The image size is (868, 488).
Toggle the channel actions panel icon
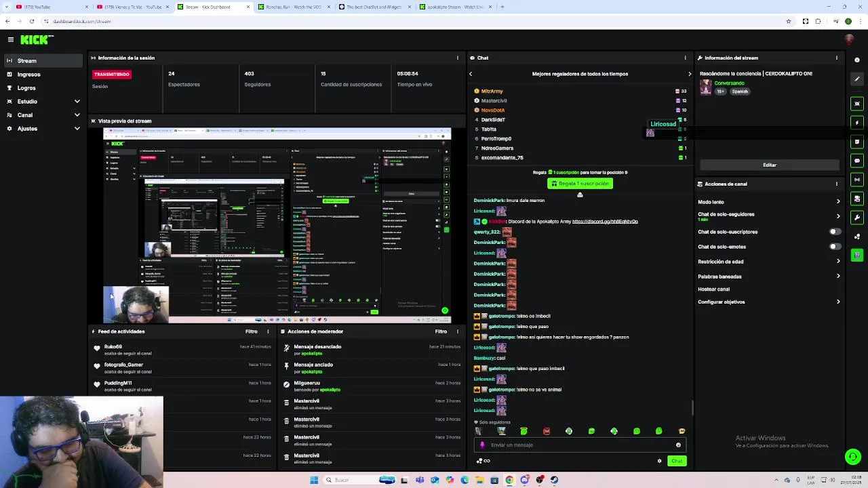click(x=857, y=199)
